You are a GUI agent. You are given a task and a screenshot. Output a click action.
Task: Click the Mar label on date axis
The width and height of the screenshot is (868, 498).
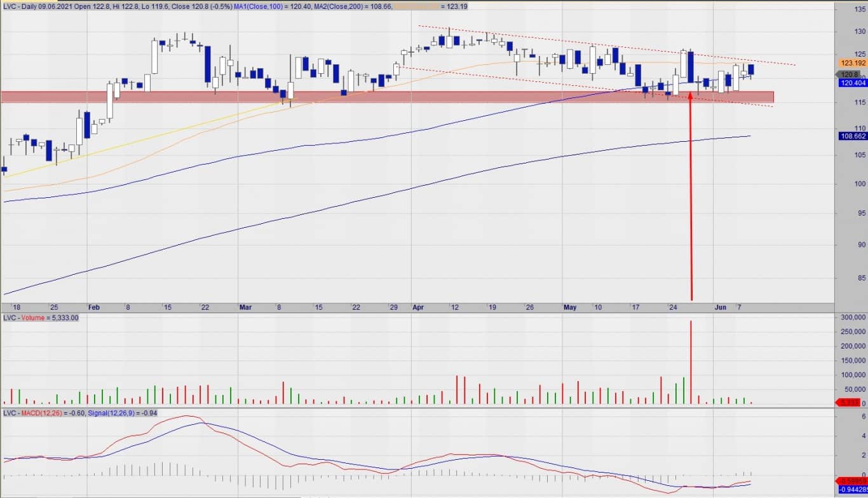(x=245, y=307)
